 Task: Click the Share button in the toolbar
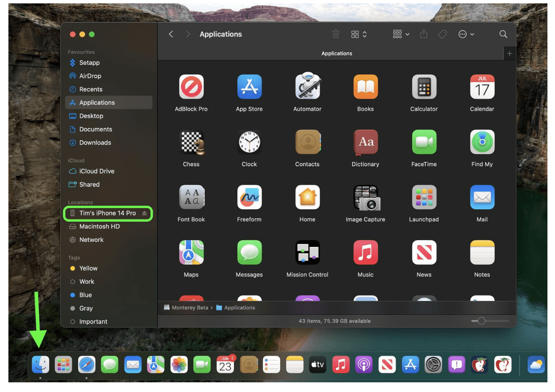tap(424, 34)
